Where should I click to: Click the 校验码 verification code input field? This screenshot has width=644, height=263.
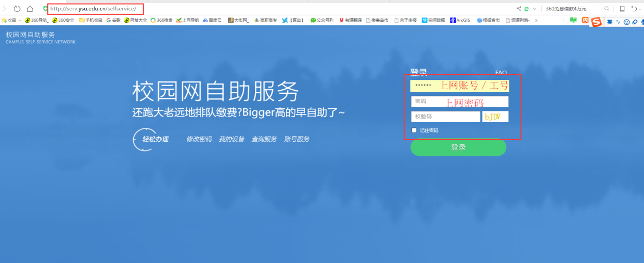tap(445, 117)
